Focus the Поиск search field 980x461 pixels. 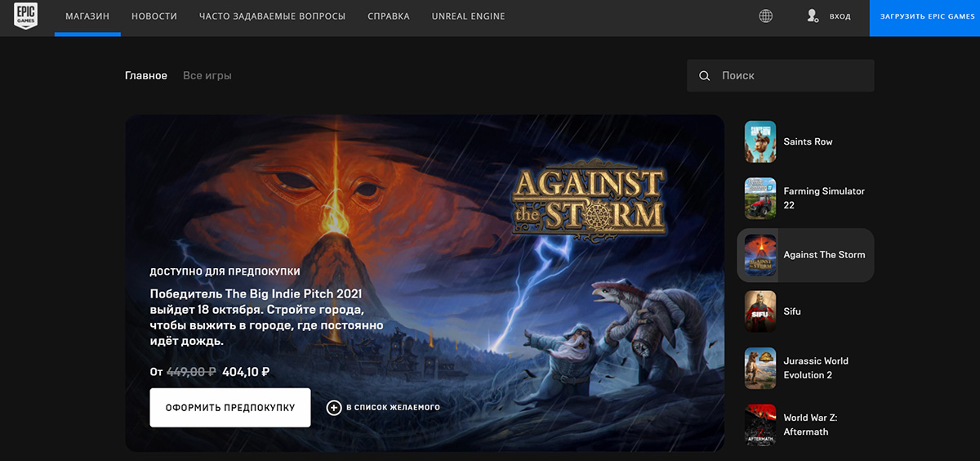click(781, 76)
